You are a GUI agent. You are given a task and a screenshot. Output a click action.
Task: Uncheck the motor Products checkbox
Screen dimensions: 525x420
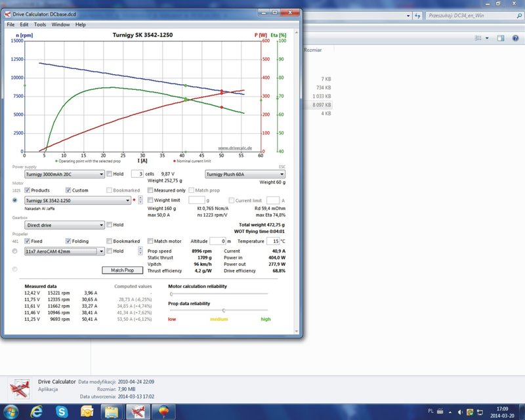point(27,190)
